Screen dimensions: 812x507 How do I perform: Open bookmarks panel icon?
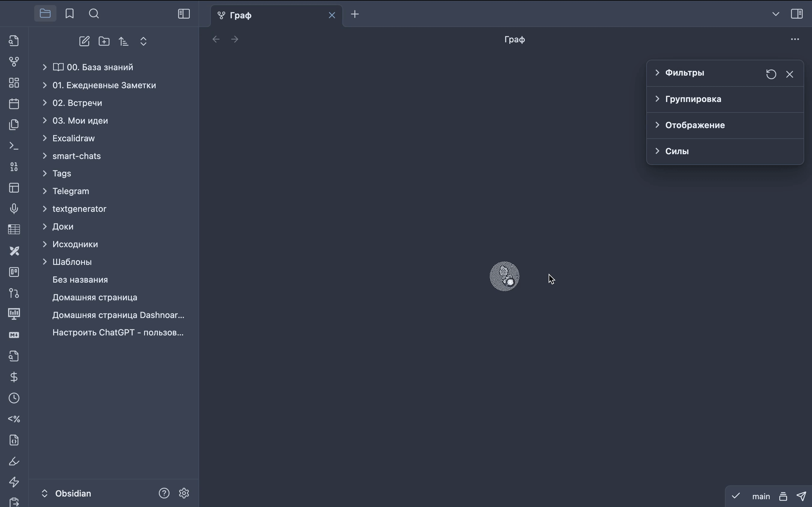coord(69,14)
